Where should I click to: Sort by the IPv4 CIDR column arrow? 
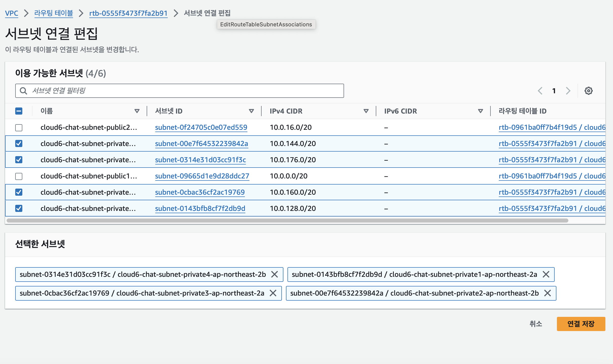[366, 111]
